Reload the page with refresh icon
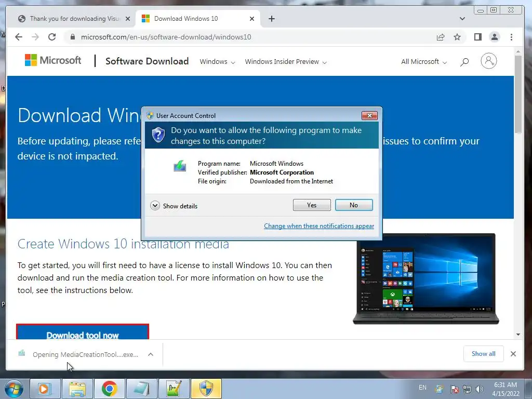 click(x=52, y=37)
